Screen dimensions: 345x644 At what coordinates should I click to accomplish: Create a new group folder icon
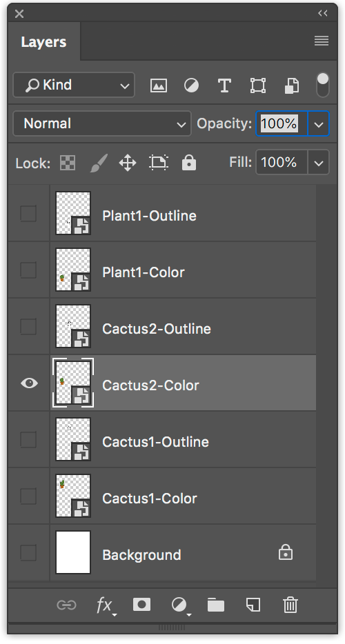[216, 605]
